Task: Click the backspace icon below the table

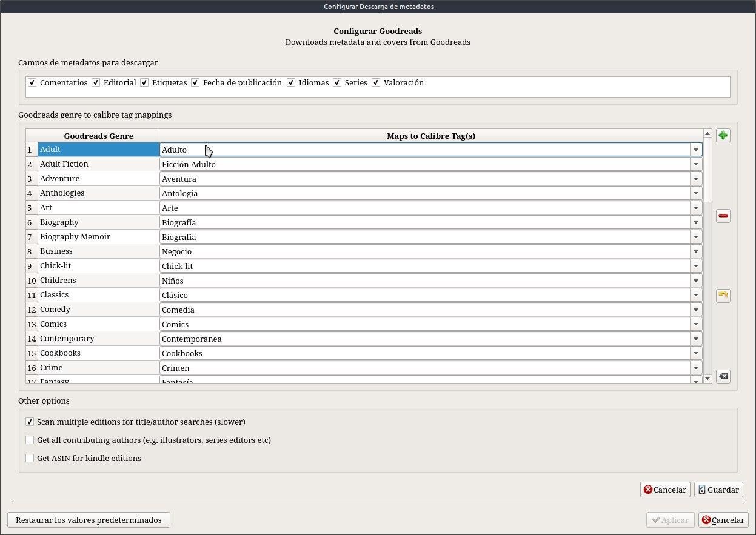Action: pyautogui.click(x=723, y=376)
